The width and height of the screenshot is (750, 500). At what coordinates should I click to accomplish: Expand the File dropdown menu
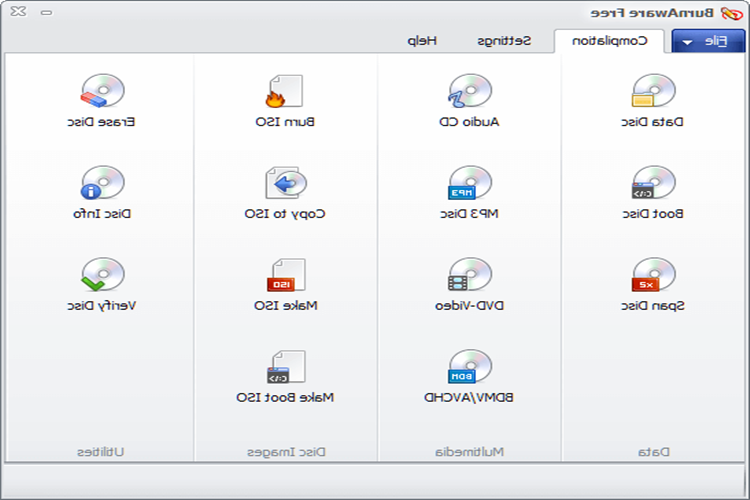point(708,41)
